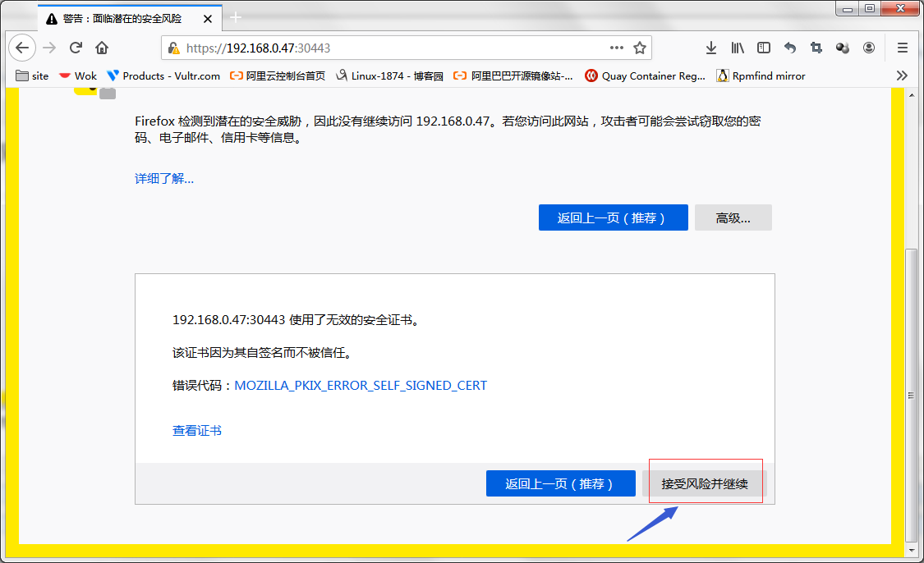The image size is (924, 563).
Task: Bookmark this page with the star icon
Action: click(640, 48)
